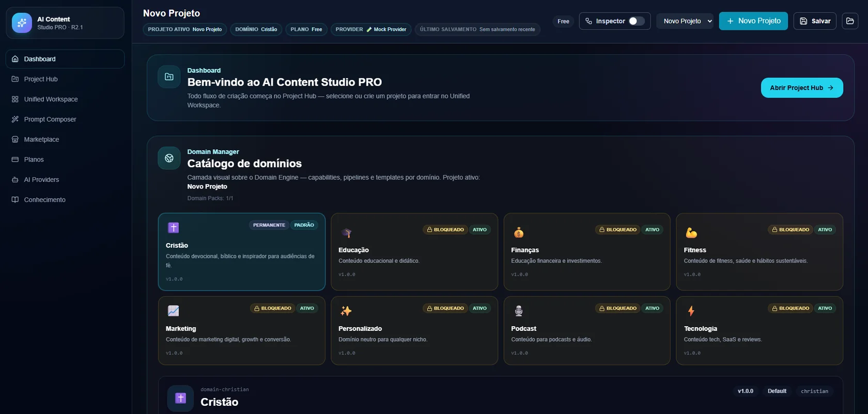Click the Planos card icon
The height and width of the screenshot is (414, 868).
15,160
